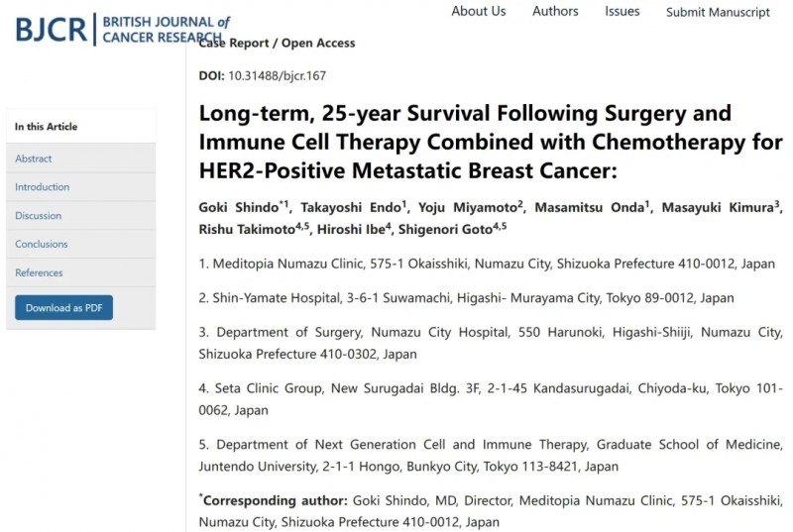Click the article title heading
This screenshot has height=532, width=793.
491,142
